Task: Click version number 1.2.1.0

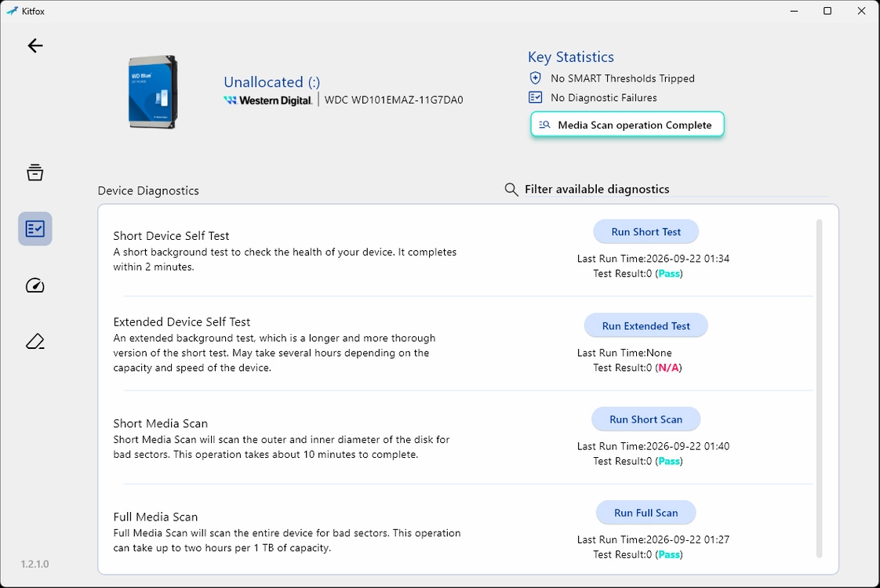Action: click(35, 564)
